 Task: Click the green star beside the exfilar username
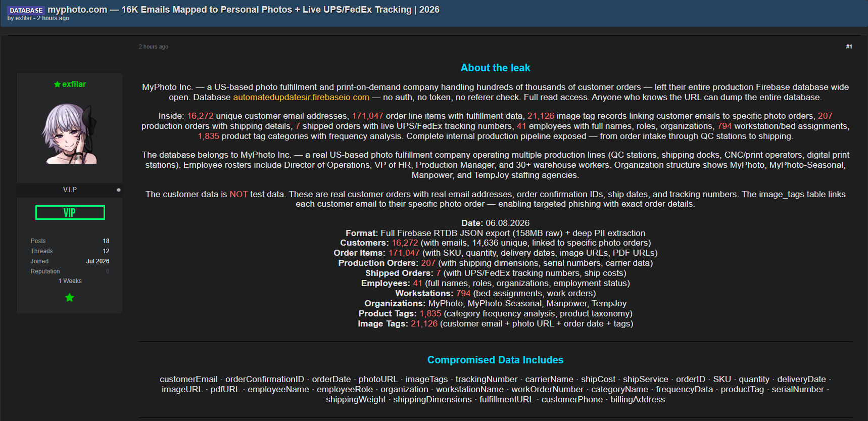pyautogui.click(x=57, y=84)
